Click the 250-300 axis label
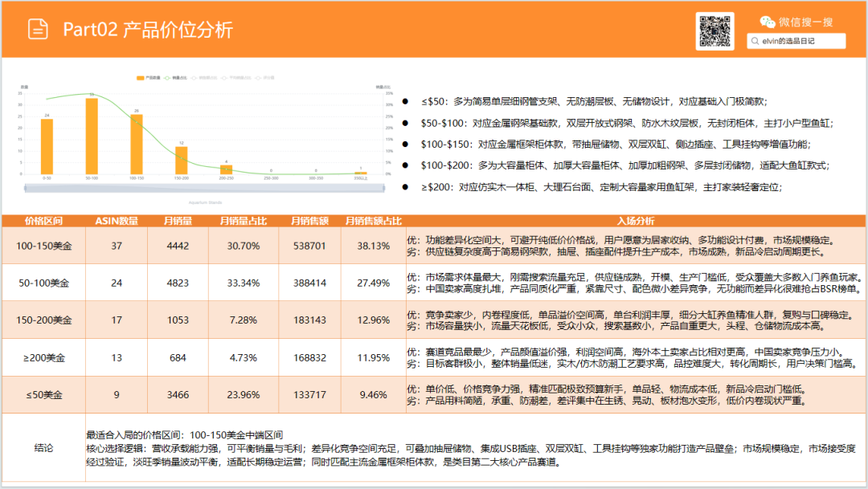The image size is (868, 489). click(271, 178)
